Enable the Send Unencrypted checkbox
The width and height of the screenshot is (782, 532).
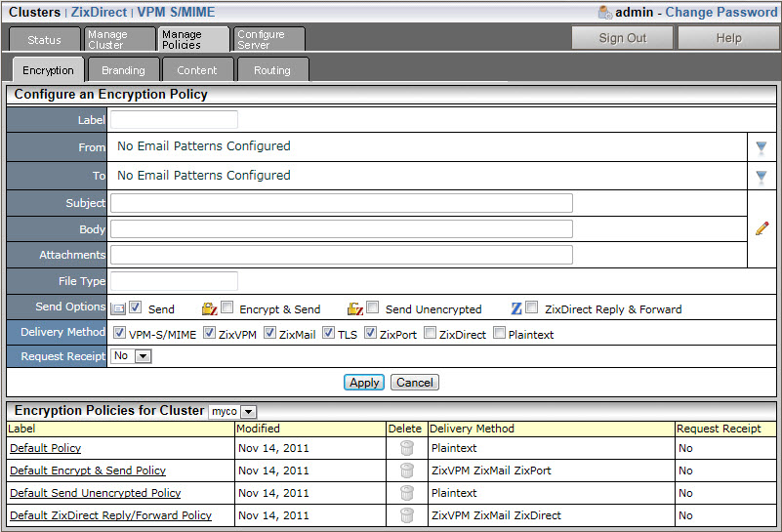pyautogui.click(x=373, y=307)
